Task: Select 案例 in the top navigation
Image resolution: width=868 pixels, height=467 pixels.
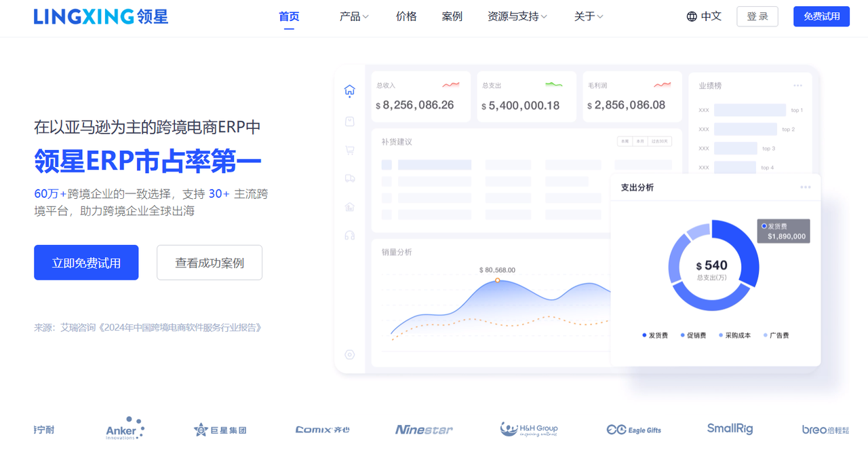Action: tap(452, 16)
